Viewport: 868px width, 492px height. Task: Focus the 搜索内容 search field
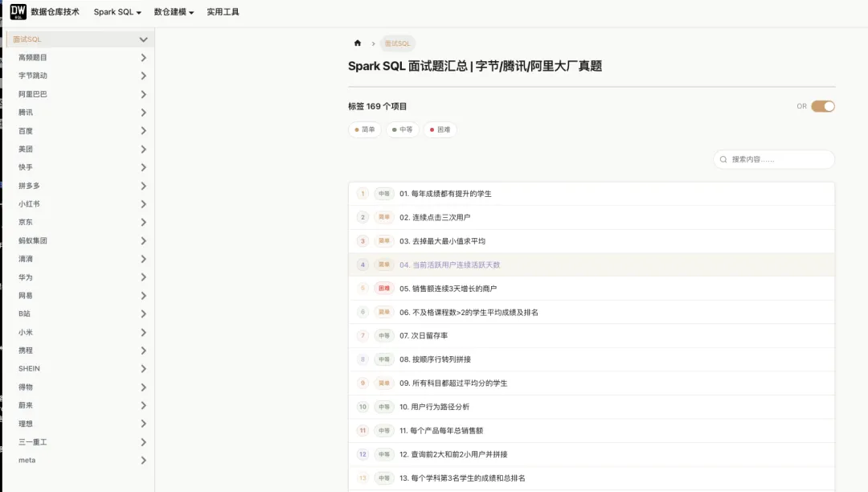pos(774,159)
